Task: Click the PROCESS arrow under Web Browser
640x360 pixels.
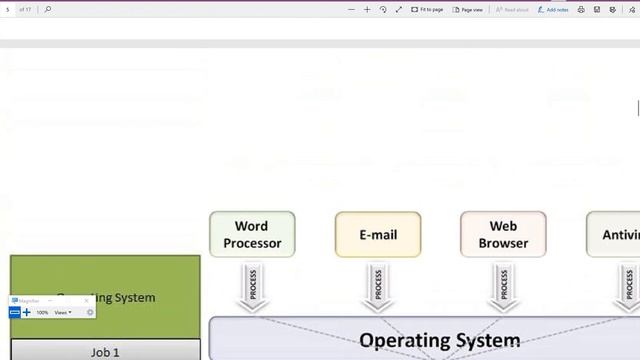Action: [503, 287]
